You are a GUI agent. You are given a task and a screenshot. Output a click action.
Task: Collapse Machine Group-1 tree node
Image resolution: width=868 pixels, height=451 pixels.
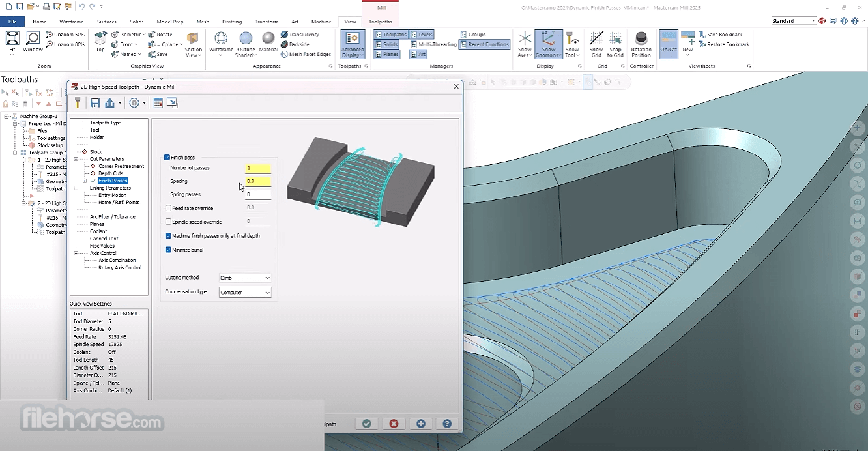6,116
